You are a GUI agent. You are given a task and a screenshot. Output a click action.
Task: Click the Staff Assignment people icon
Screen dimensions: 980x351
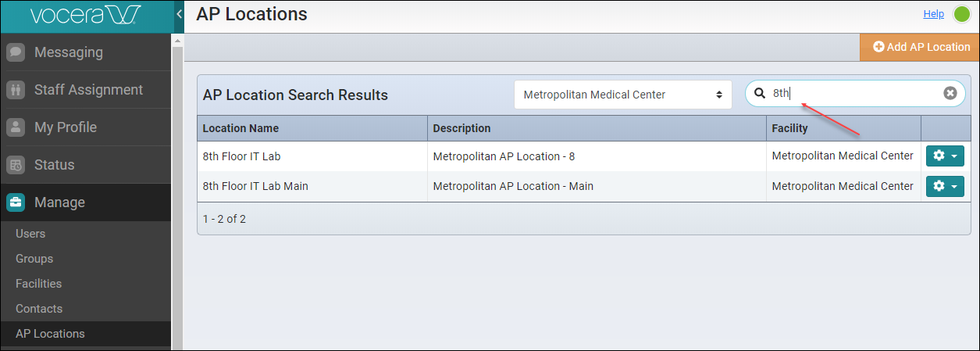pyautogui.click(x=16, y=90)
